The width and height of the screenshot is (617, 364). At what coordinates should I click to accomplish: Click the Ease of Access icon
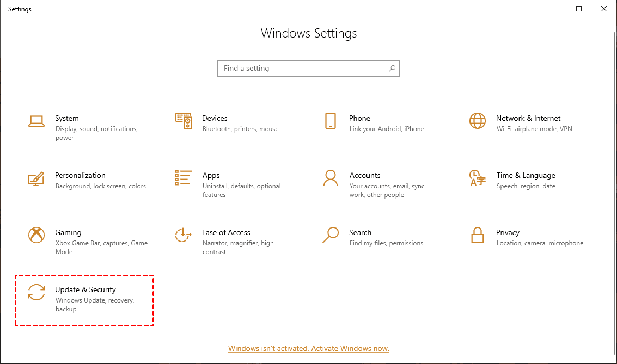pyautogui.click(x=184, y=235)
